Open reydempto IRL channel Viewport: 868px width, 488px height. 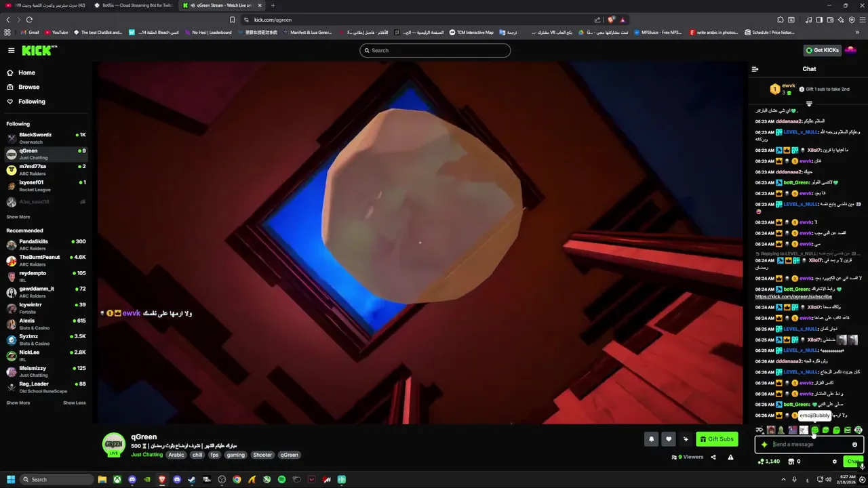pyautogui.click(x=46, y=276)
